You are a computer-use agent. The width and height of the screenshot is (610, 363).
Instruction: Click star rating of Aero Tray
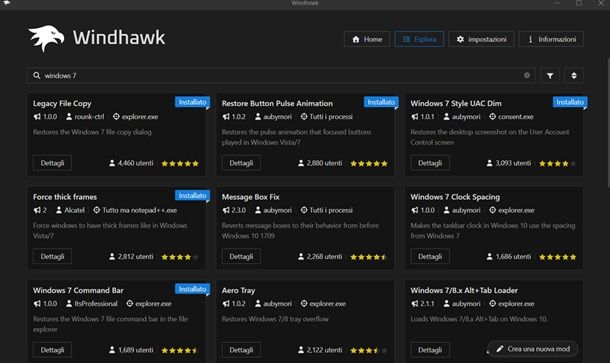[x=369, y=350]
